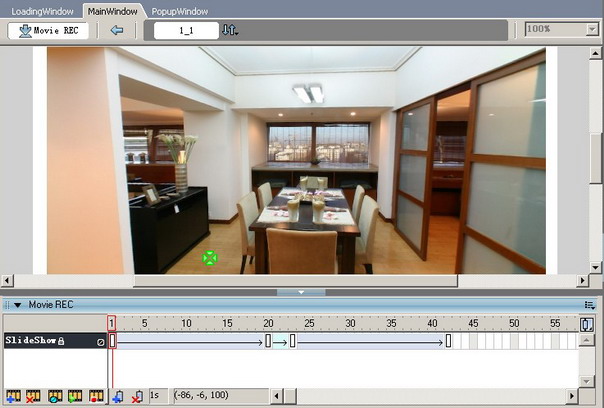Switch to the PopupWindow tab

(180, 12)
